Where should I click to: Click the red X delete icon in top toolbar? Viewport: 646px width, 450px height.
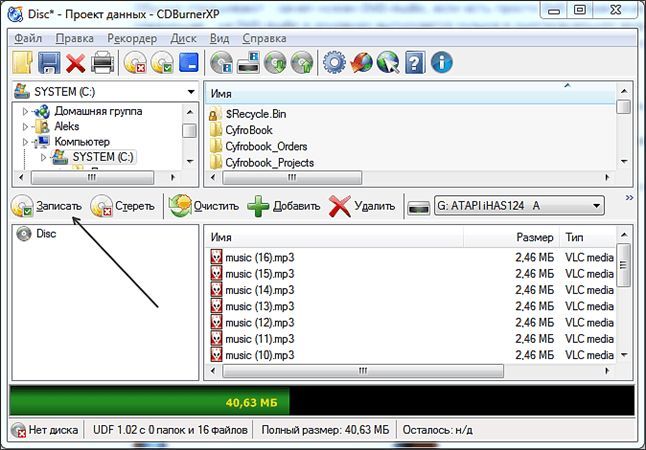point(76,63)
